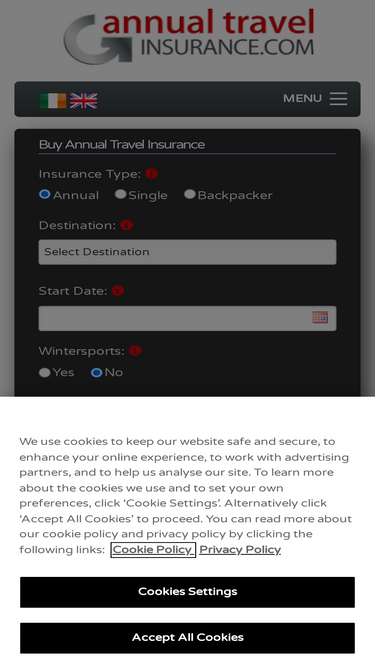The width and height of the screenshot is (375, 667).
Task: Open the hamburger MENU icon
Action: tap(338, 98)
